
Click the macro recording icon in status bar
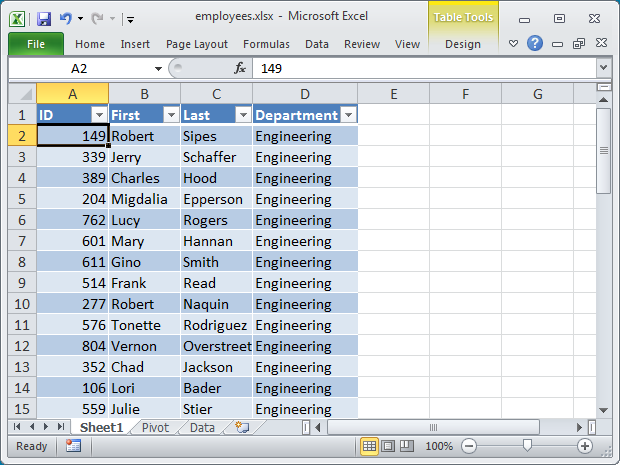[x=74, y=446]
